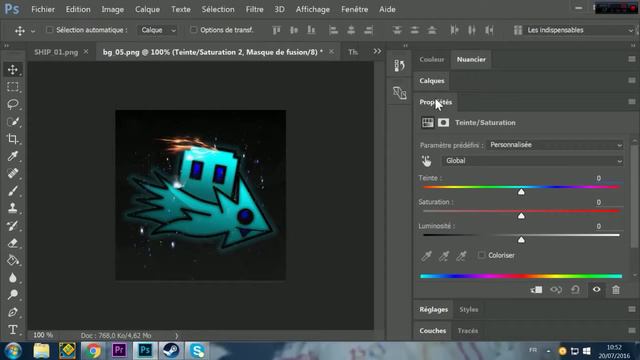Open the Fichier menu
This screenshot has height=360, width=640.
(x=43, y=9)
